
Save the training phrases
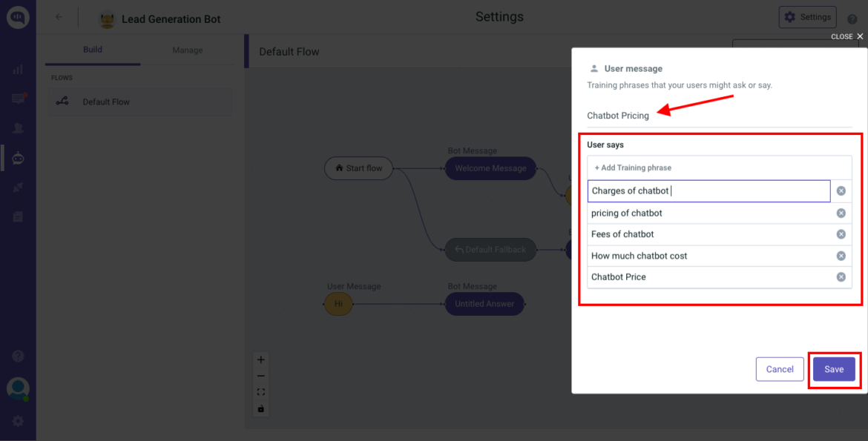pos(834,368)
